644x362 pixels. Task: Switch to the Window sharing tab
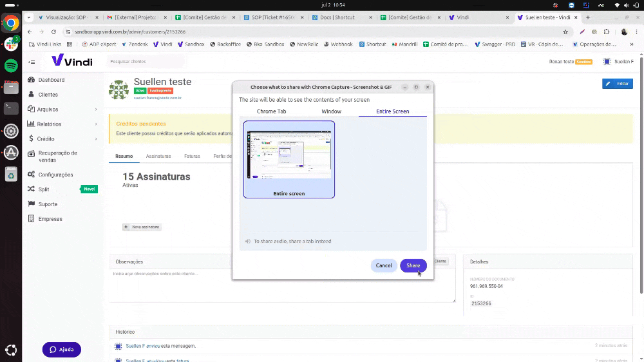(x=332, y=111)
